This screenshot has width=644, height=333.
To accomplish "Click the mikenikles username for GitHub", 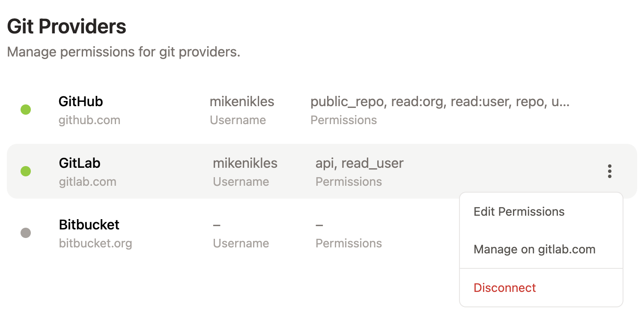I will pos(242,101).
